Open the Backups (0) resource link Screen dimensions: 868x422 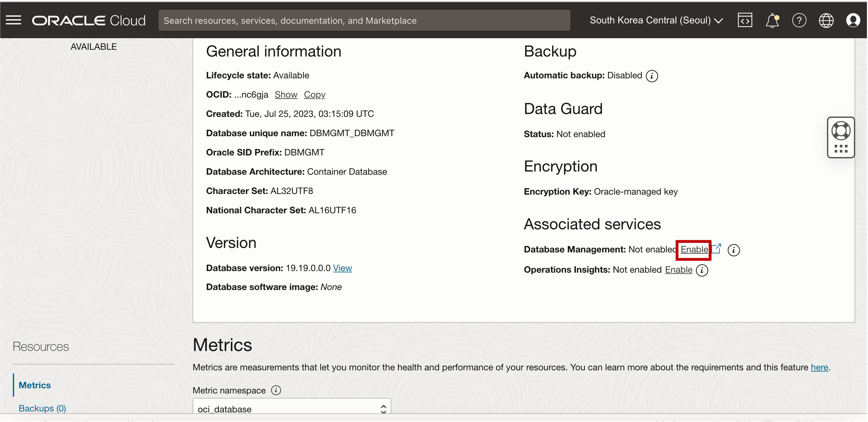pyautogui.click(x=42, y=408)
